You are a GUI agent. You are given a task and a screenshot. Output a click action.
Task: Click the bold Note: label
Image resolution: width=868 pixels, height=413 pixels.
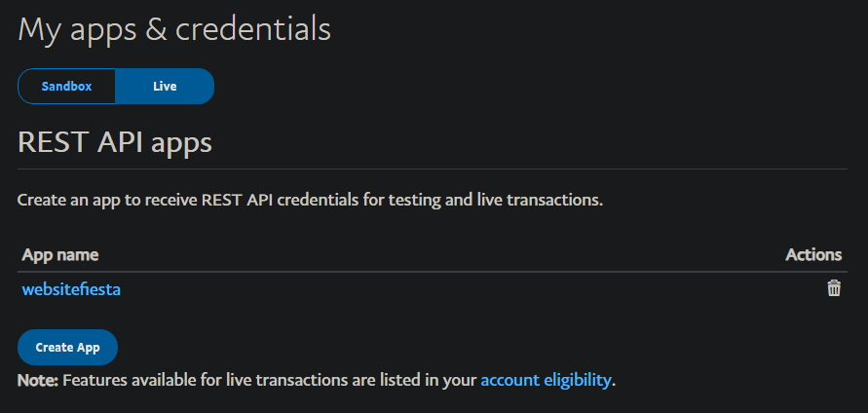(x=38, y=380)
